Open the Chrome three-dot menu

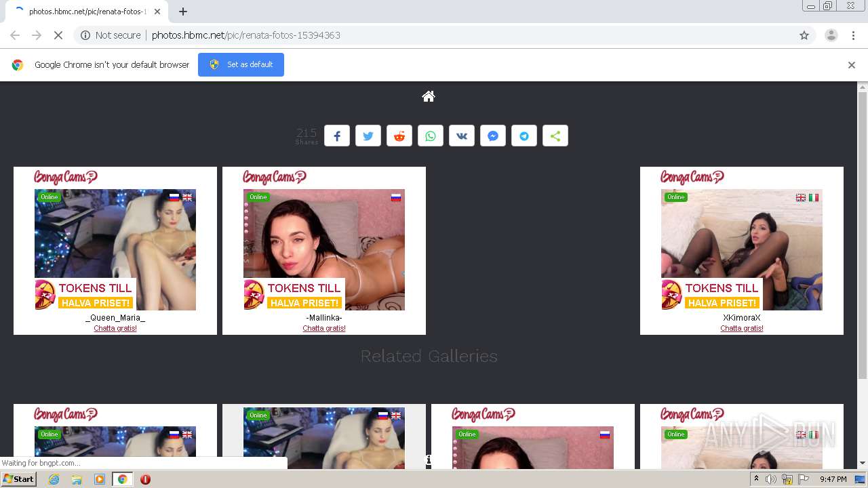(853, 35)
